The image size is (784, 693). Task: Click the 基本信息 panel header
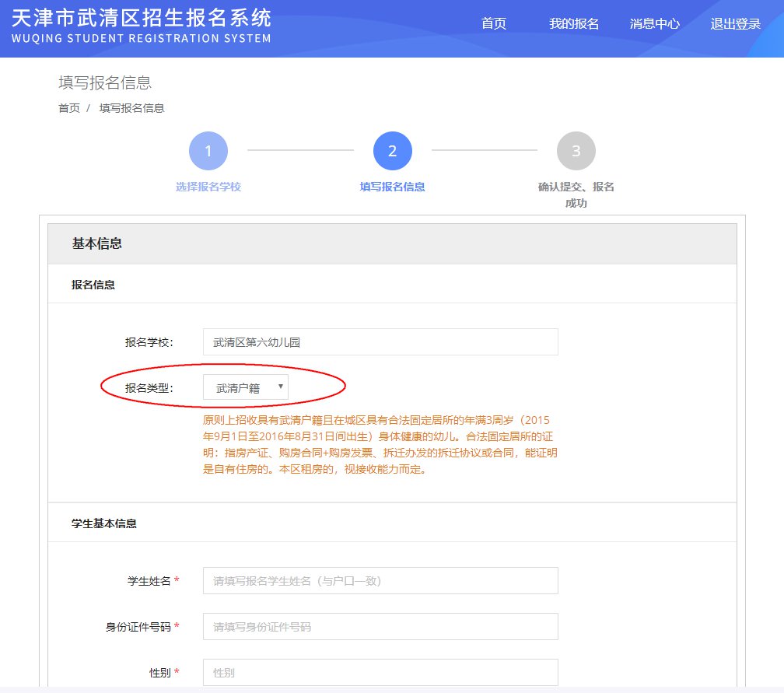coord(97,243)
